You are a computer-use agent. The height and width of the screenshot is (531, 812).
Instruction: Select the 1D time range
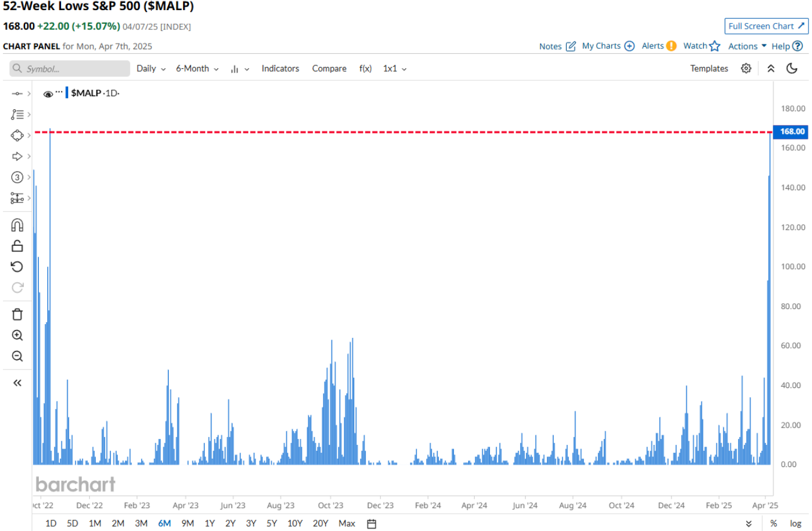(51, 524)
